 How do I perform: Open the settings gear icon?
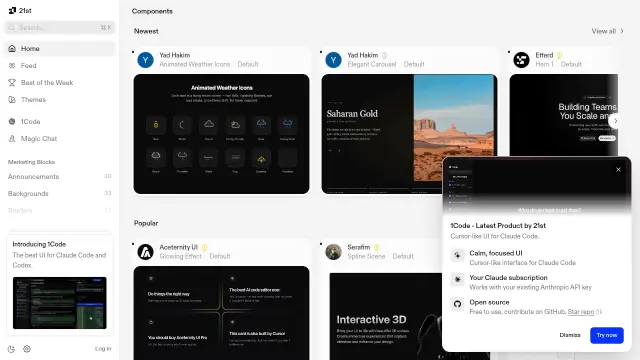[27, 349]
